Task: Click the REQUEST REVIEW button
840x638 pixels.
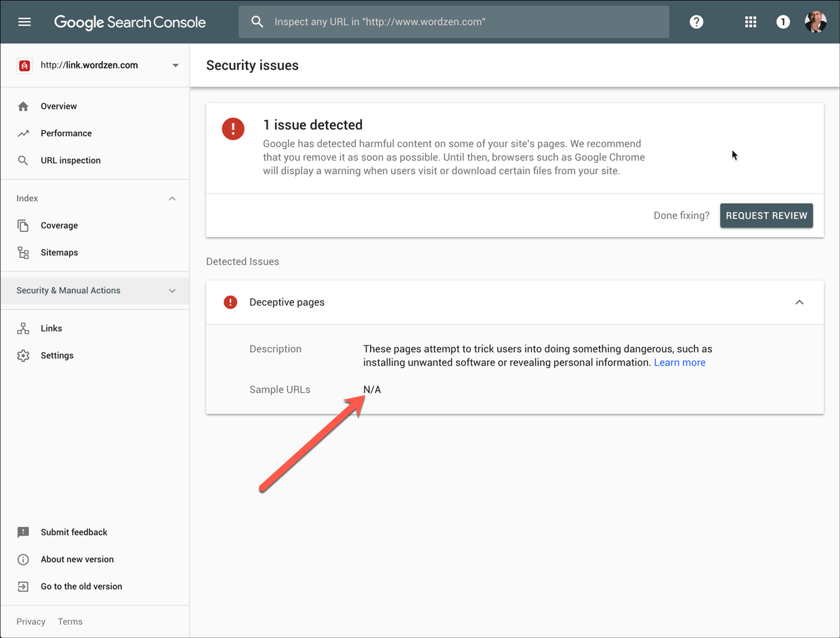Action: (x=766, y=215)
